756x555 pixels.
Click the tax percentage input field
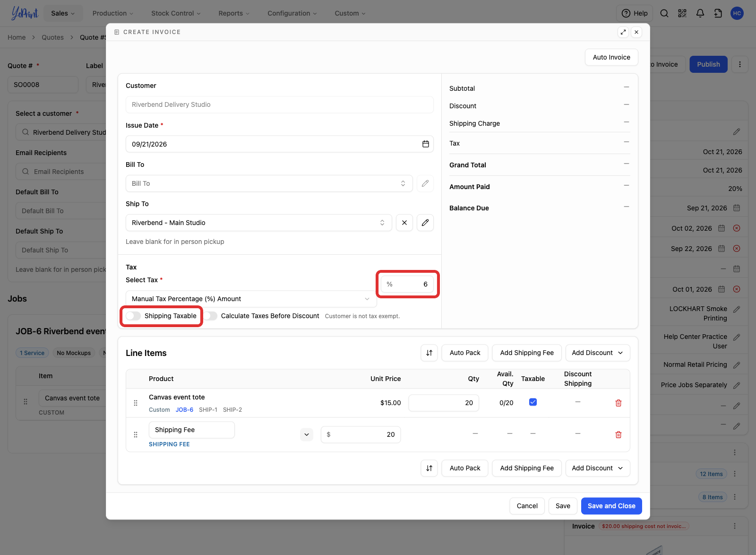[407, 284]
